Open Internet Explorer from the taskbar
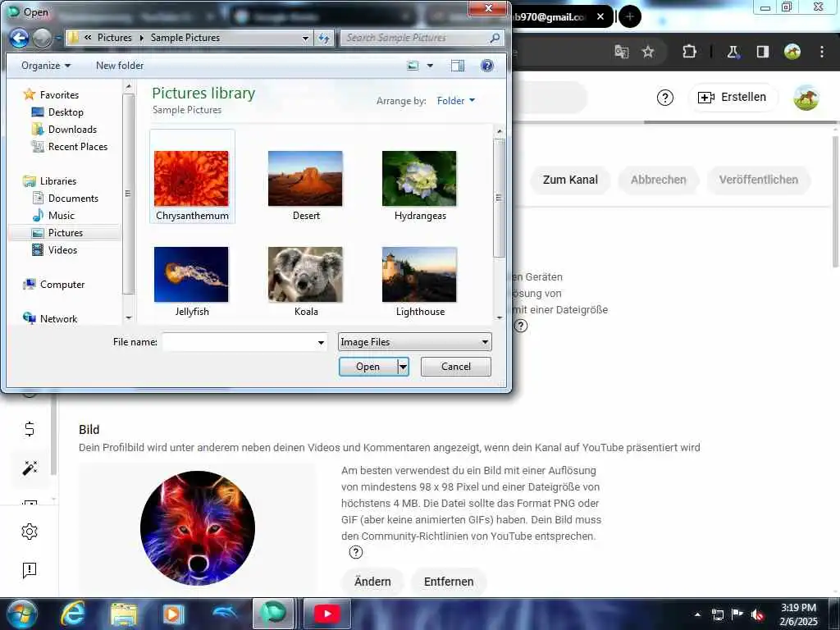Image resolution: width=840 pixels, height=630 pixels. click(73, 614)
